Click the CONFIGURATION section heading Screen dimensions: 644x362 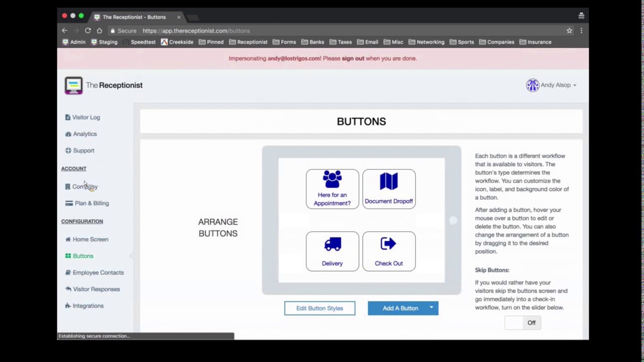[82, 221]
